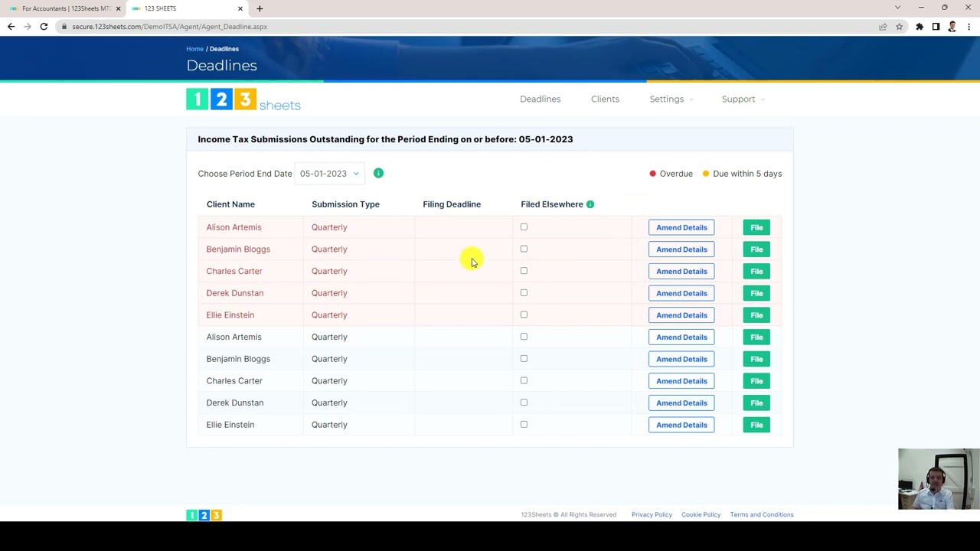This screenshot has width=980, height=551.
Task: Click File for red overdue Charles Carter
Action: pyautogui.click(x=756, y=271)
